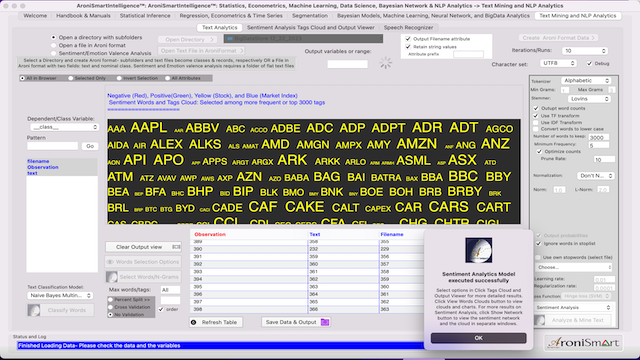The image size is (640, 360).
Task: Open the Text Classification Model dropdown
Action: coord(60,295)
